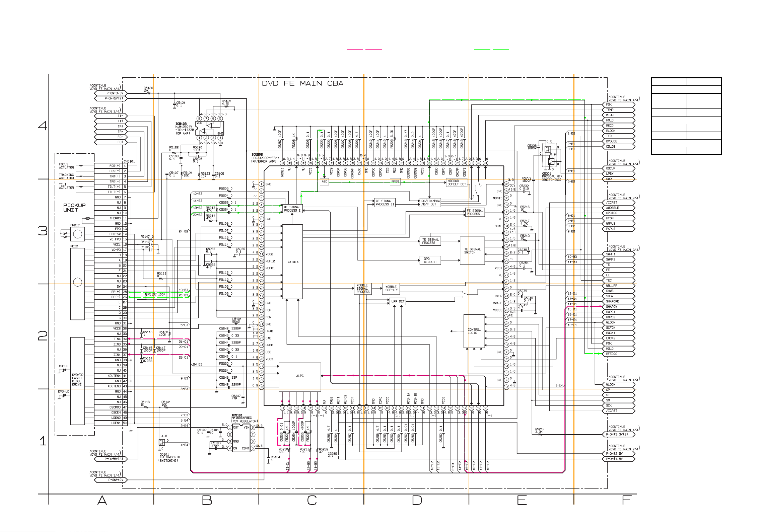Click the PKPLS connector

click(x=619, y=229)
